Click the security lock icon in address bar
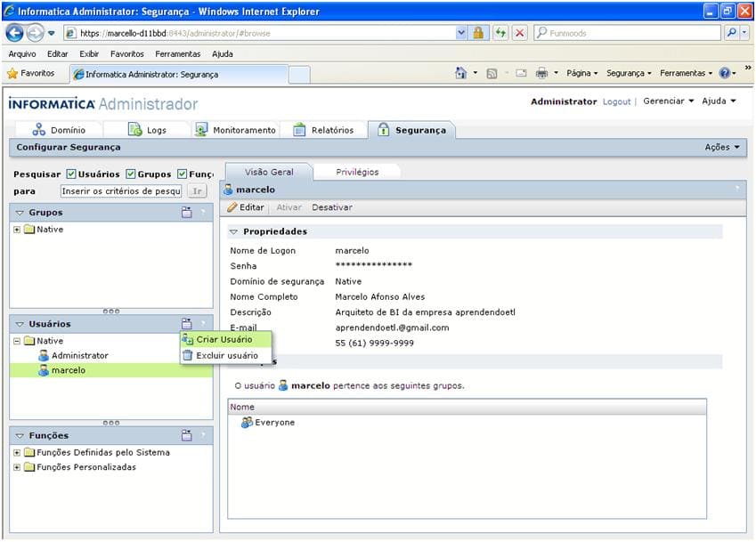This screenshot has width=756, height=542. click(478, 33)
